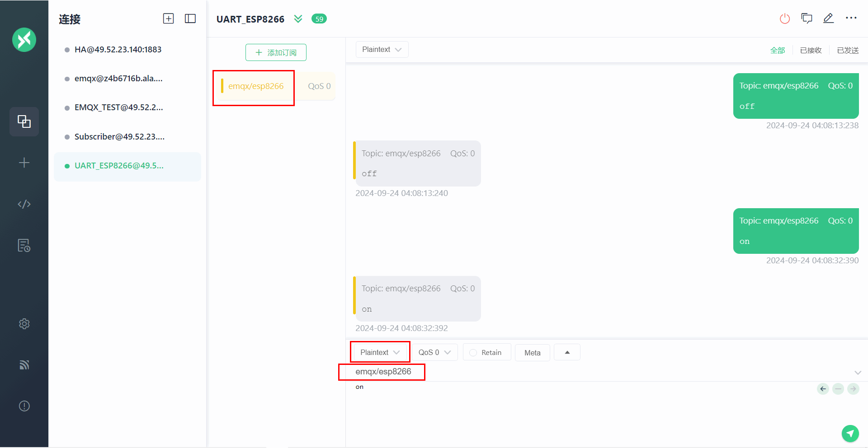Screen dimensions: 868x448
Task: Open settings gear in left sidebar
Action: tap(24, 324)
